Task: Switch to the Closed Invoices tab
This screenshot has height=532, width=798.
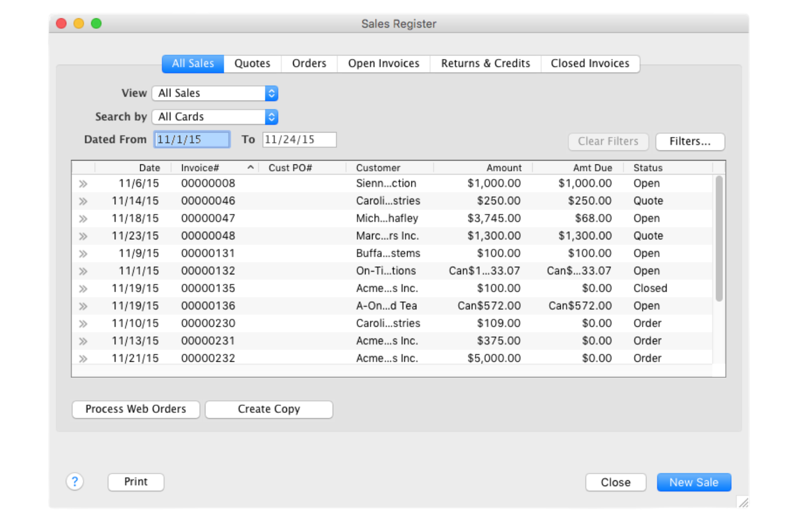Action: pos(590,64)
